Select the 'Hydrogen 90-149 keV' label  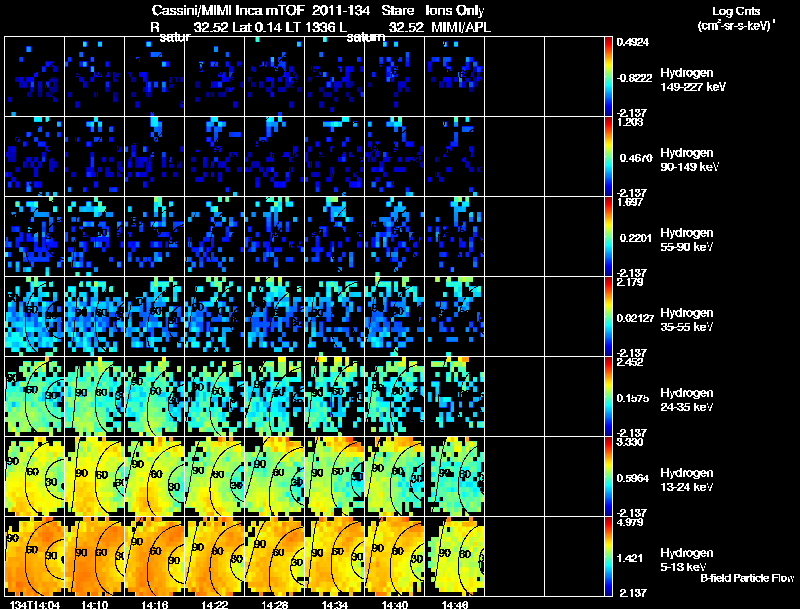pos(689,160)
